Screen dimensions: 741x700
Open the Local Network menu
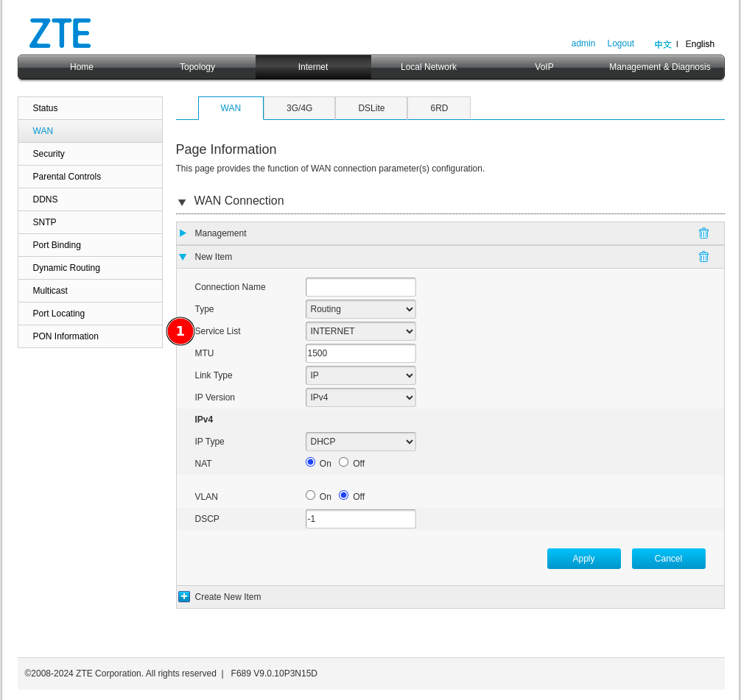[x=428, y=67]
